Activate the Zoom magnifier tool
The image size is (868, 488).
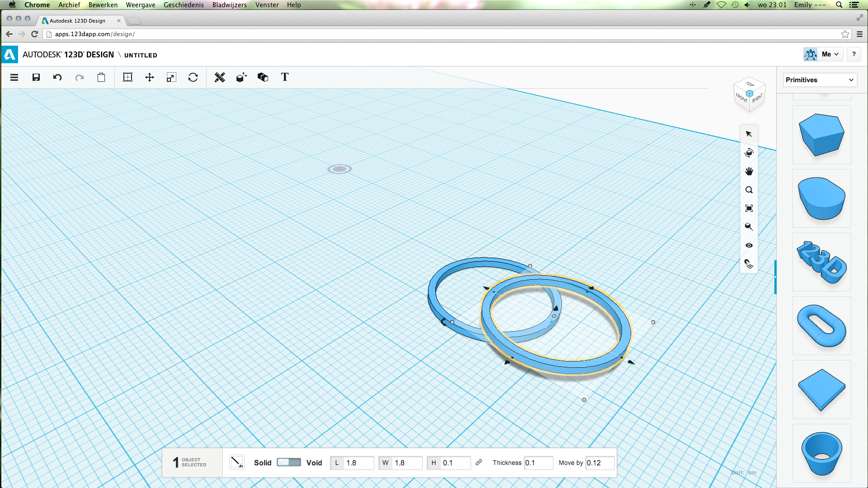pos(749,190)
